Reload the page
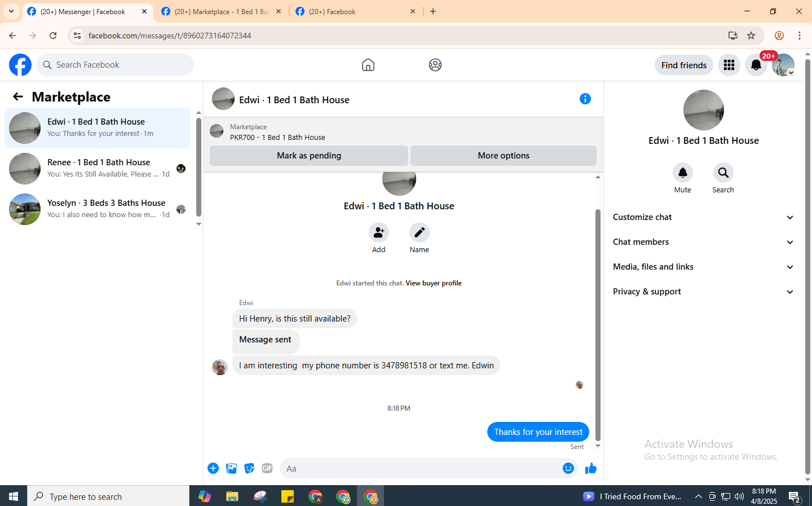The image size is (812, 506). coord(53,36)
